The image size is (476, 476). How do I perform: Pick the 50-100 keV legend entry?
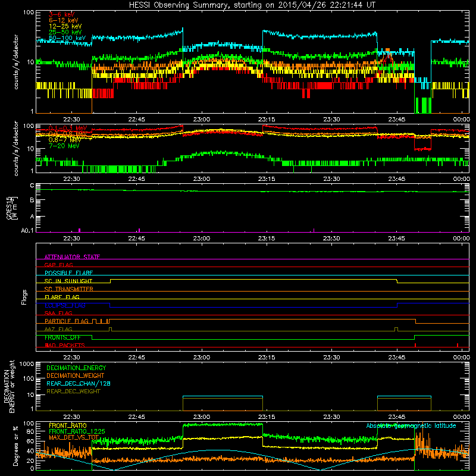pyautogui.click(x=67, y=38)
